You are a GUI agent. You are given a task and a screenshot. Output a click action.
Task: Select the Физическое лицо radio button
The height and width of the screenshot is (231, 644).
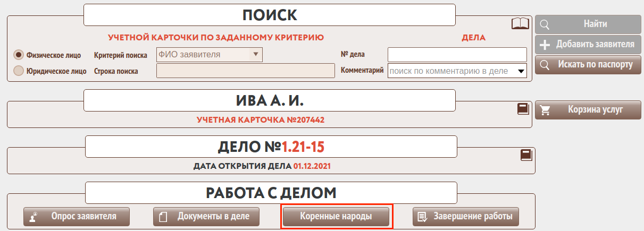point(19,55)
